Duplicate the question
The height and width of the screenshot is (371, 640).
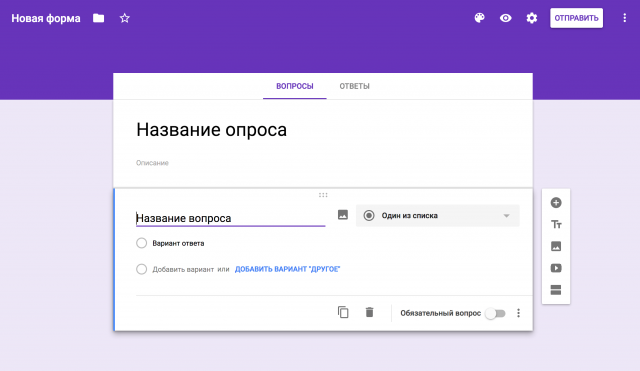(x=343, y=312)
